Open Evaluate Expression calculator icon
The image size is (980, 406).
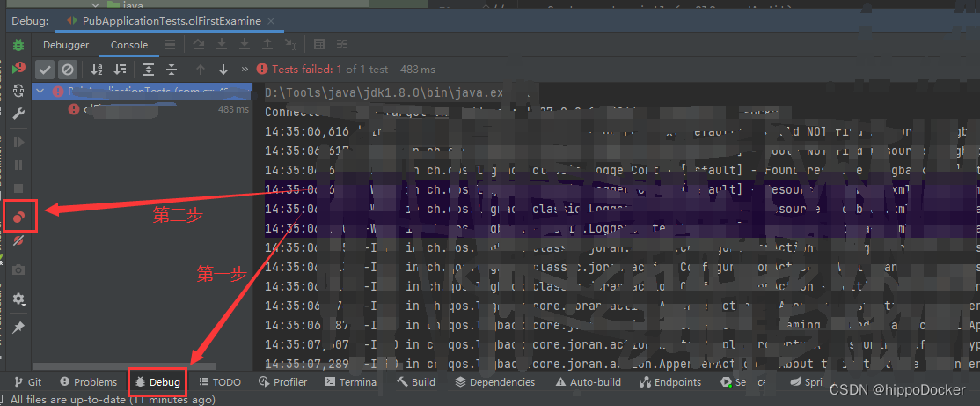click(x=318, y=44)
